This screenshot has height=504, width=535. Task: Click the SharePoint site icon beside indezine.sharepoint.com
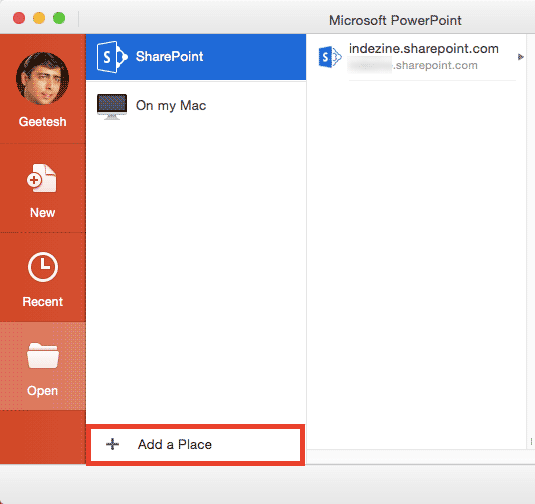pyautogui.click(x=330, y=57)
